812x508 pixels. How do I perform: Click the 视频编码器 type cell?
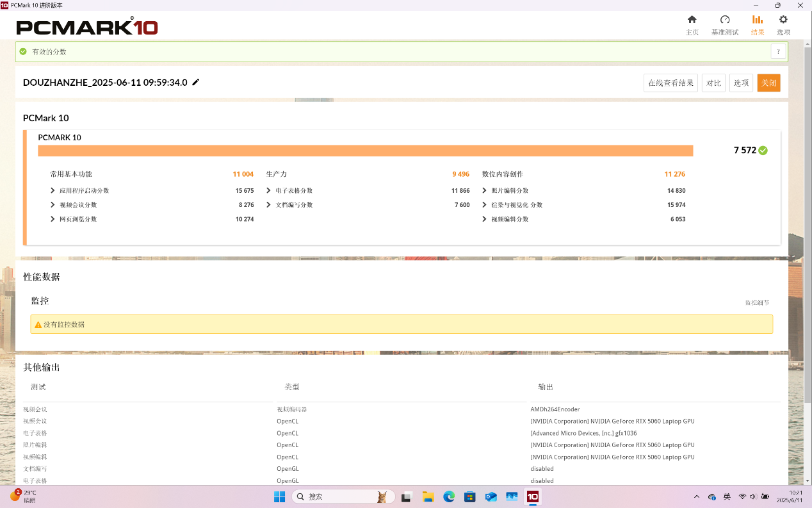291,409
